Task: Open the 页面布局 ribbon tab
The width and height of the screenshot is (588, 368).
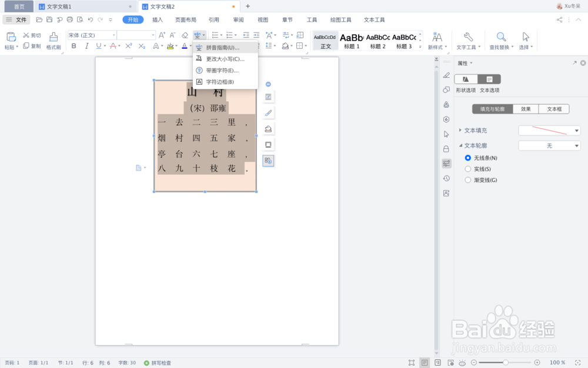Action: click(186, 20)
